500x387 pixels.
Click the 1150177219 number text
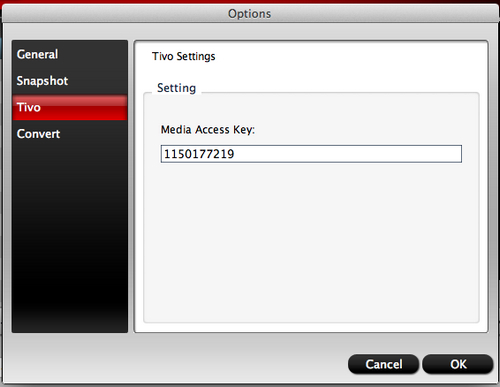(199, 154)
